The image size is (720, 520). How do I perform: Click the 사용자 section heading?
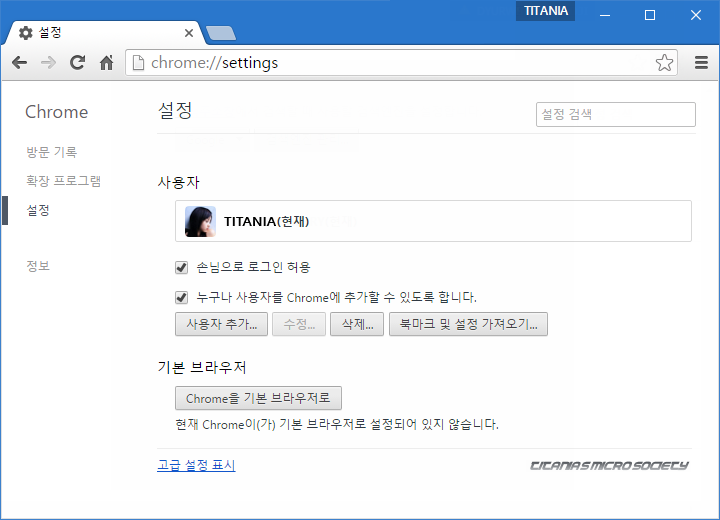tap(179, 182)
